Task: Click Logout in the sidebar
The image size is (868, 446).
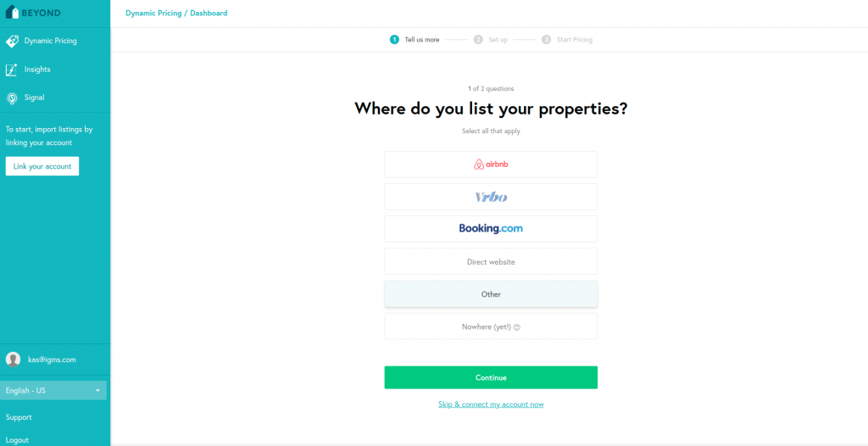Action: [17, 440]
